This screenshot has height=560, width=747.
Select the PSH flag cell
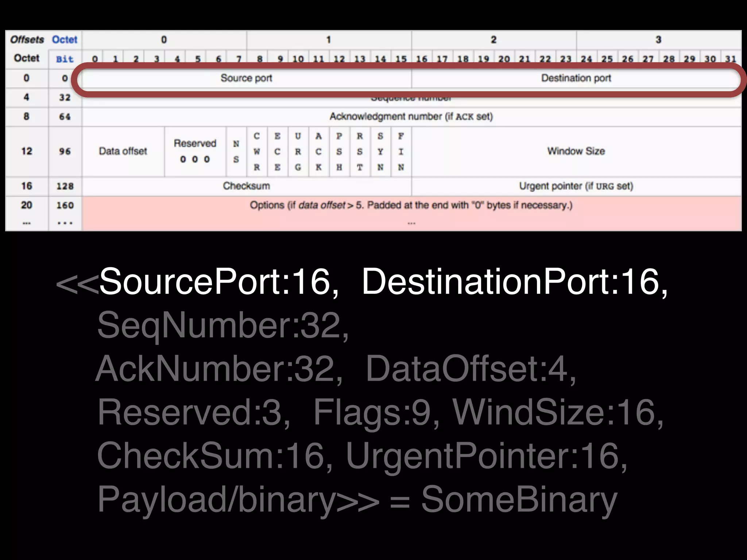(339, 151)
